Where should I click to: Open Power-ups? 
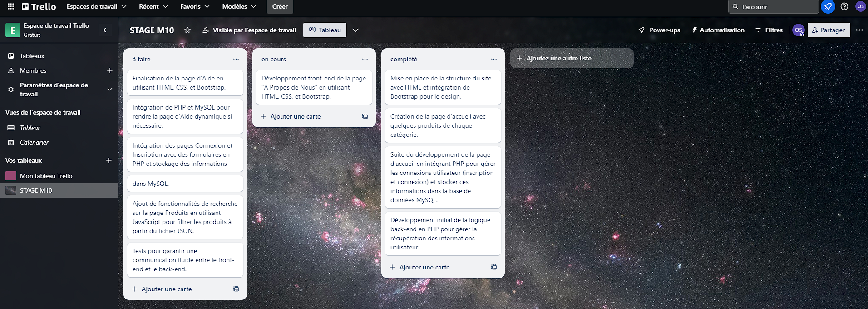point(659,30)
